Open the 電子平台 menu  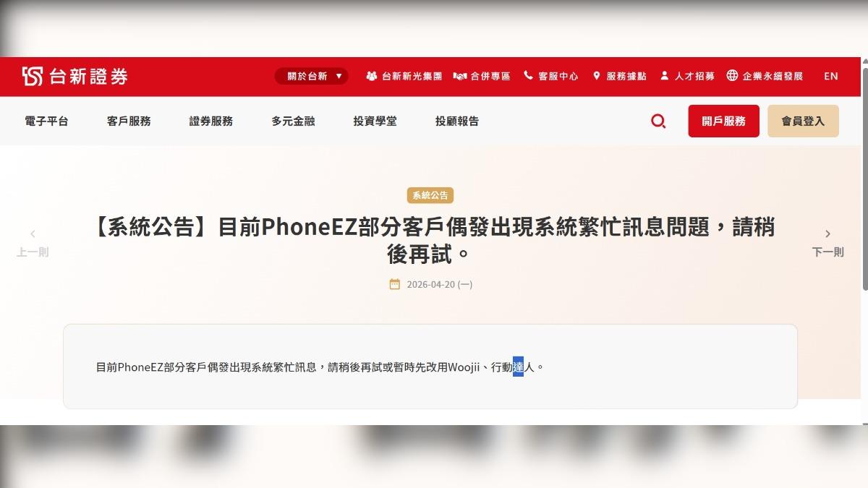pos(46,121)
